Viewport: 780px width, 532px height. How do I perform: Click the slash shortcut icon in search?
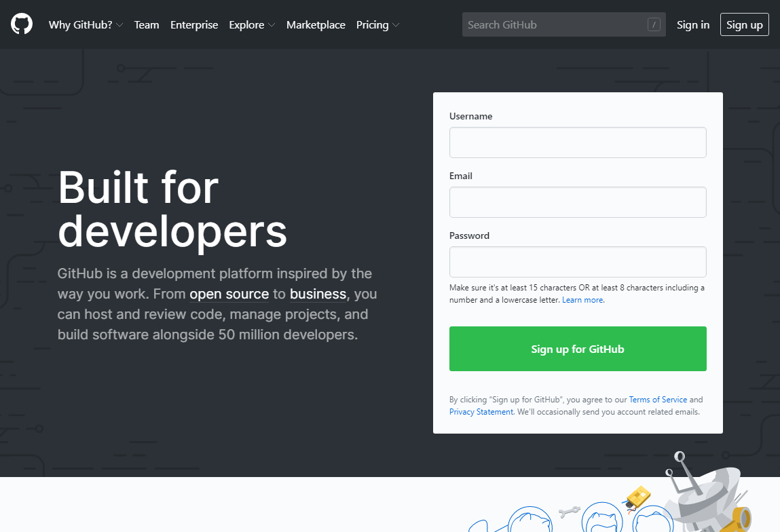(654, 25)
